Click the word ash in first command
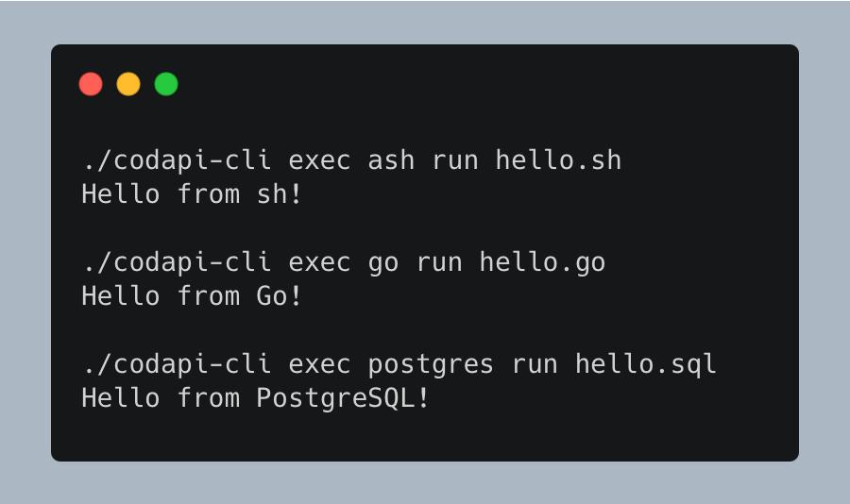 tap(391, 160)
